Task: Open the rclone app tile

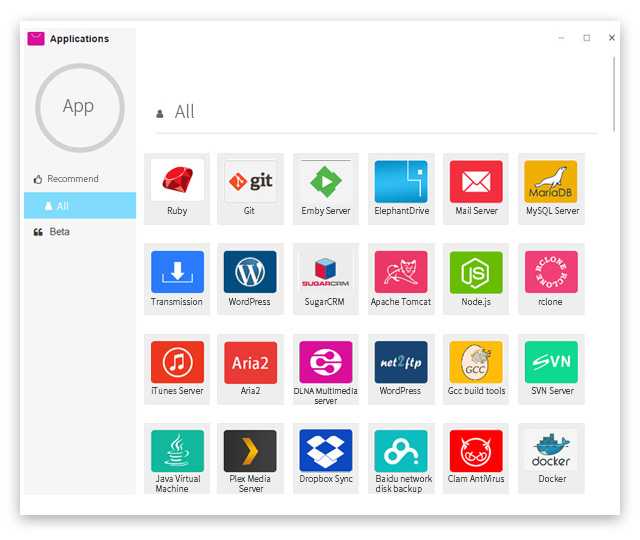Action: (551, 272)
